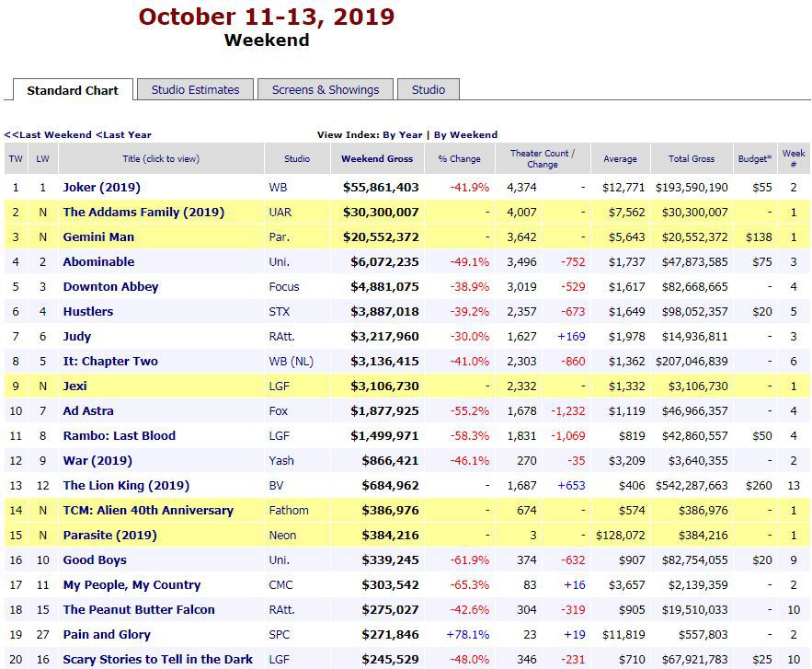Click the Gemini Man title

click(x=98, y=236)
